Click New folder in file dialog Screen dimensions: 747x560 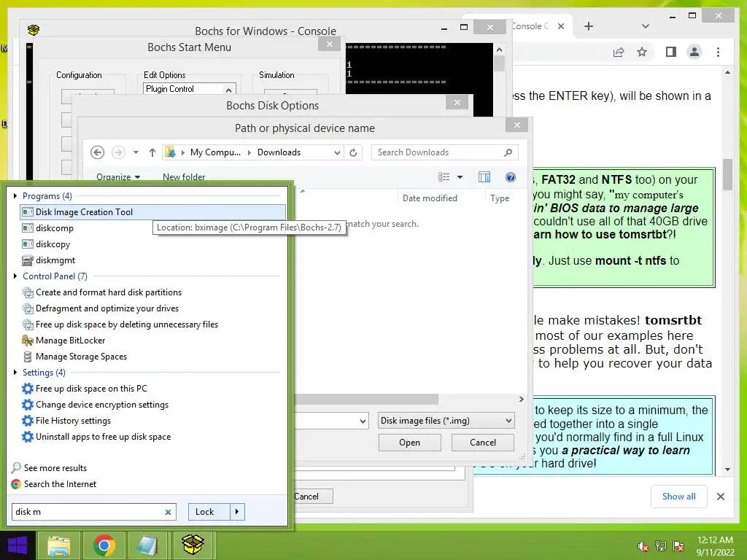pyautogui.click(x=184, y=177)
